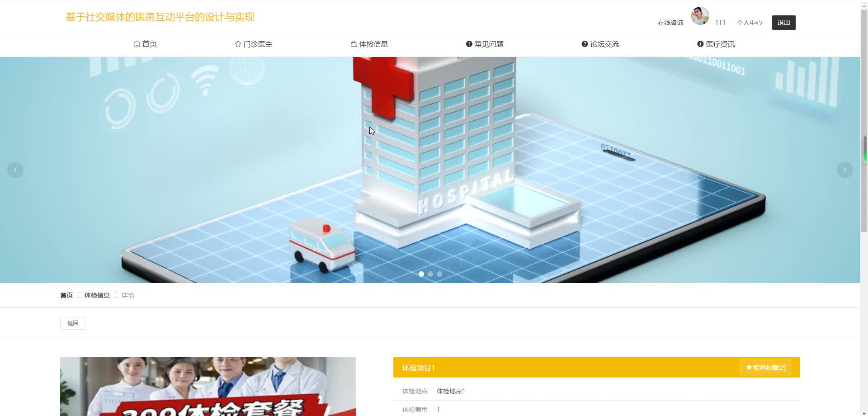The width and height of the screenshot is (868, 416).
Task: Click the 退出 logout button
Action: click(783, 23)
